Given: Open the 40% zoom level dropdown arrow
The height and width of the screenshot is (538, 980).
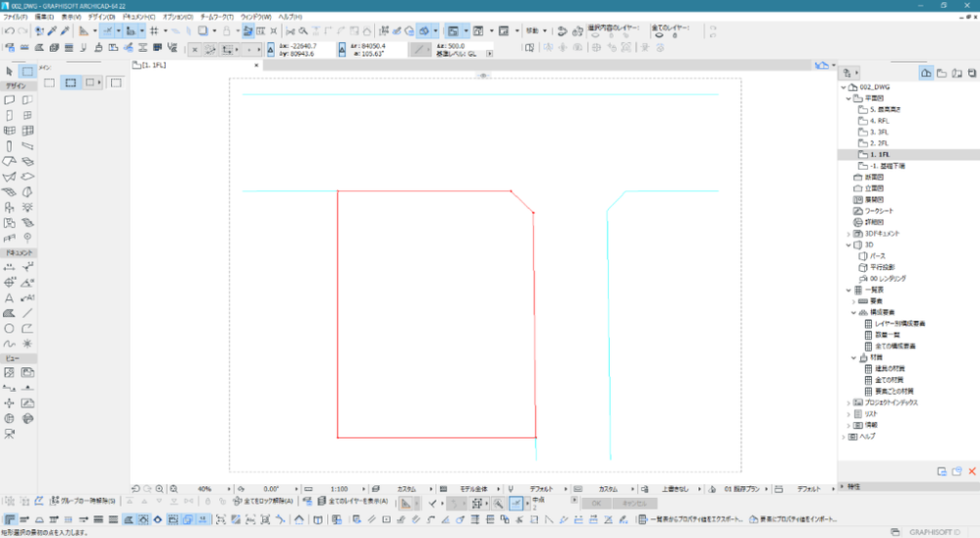Looking at the screenshot, I should point(229,489).
